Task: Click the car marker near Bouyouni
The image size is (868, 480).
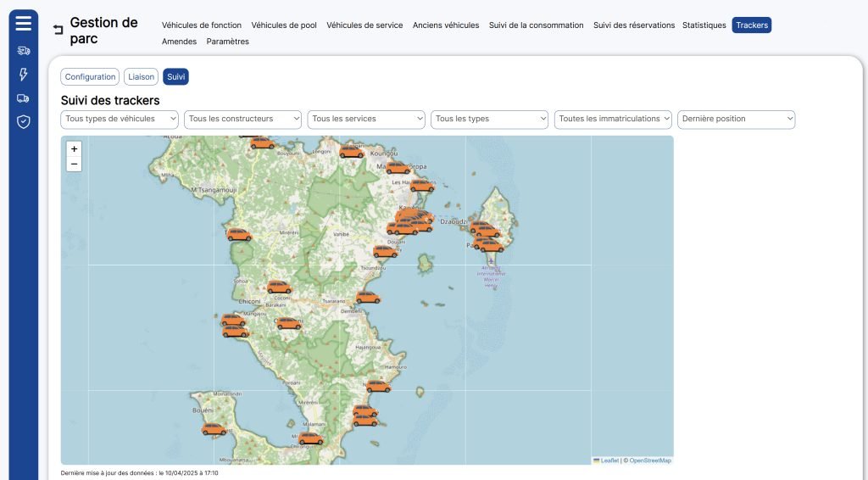Action: coord(263,142)
